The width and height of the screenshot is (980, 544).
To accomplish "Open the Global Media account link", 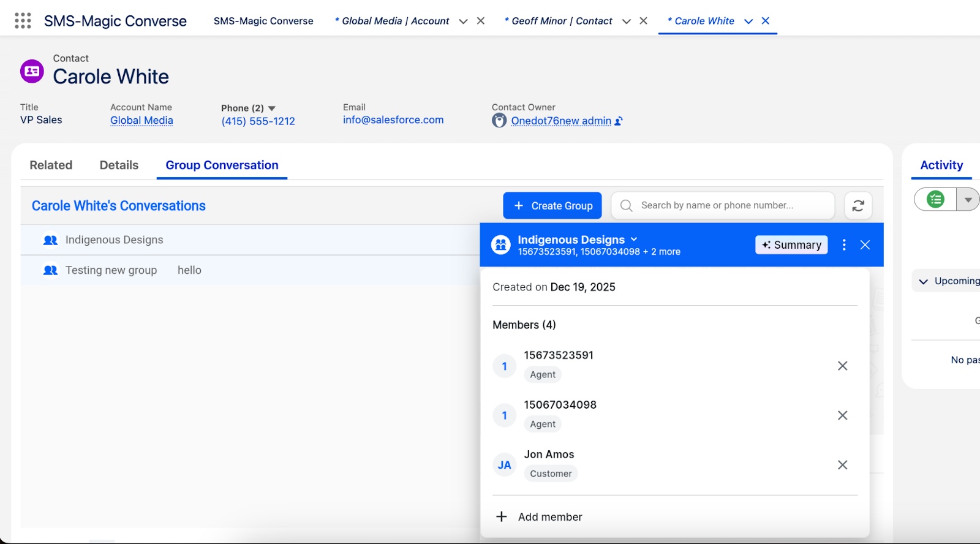I will coord(141,121).
